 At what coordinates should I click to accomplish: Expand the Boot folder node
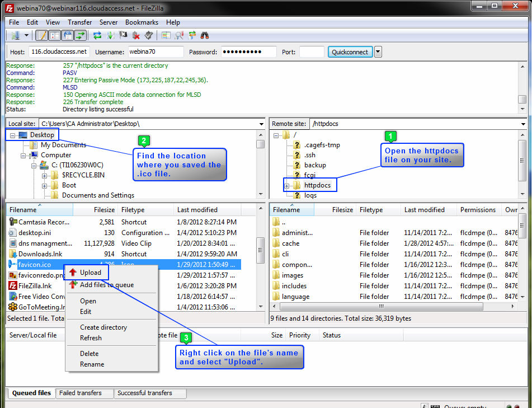44,186
